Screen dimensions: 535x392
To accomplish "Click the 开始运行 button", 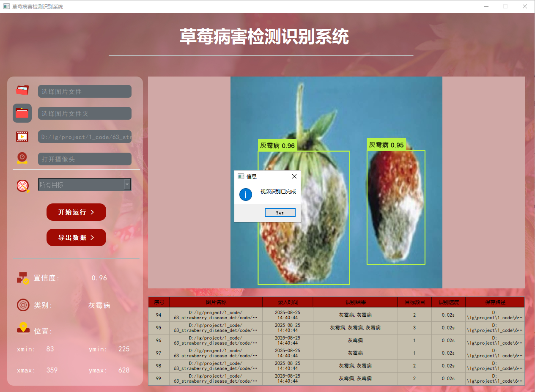I will point(76,212).
